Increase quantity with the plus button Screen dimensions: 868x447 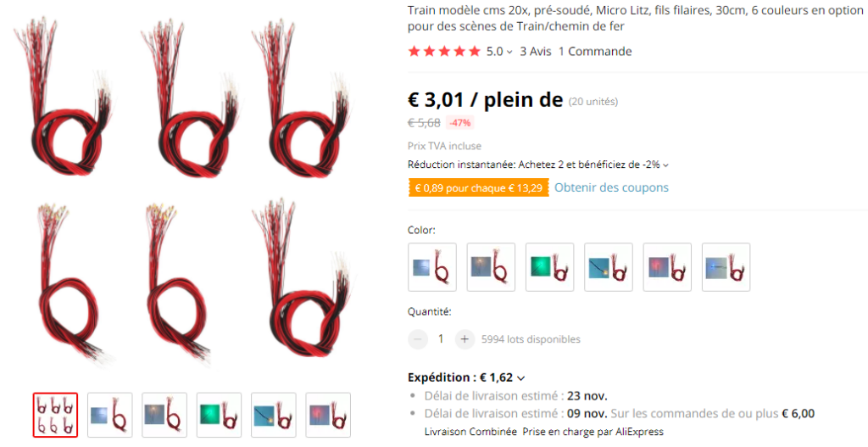465,339
